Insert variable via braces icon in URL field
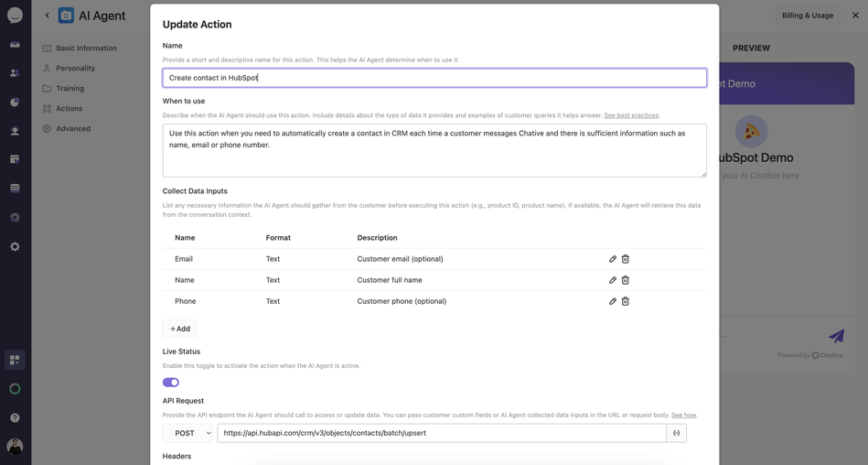This screenshot has height=465, width=868. point(677,433)
